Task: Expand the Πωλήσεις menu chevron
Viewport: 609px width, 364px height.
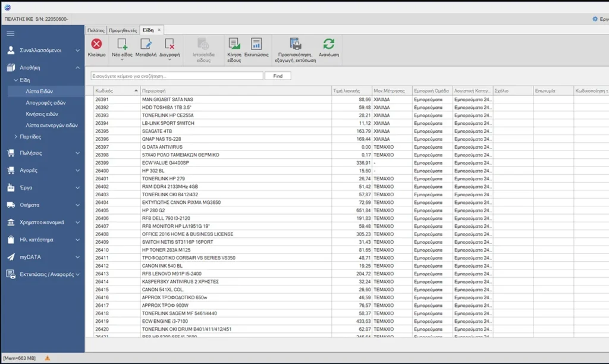Action: (x=78, y=153)
